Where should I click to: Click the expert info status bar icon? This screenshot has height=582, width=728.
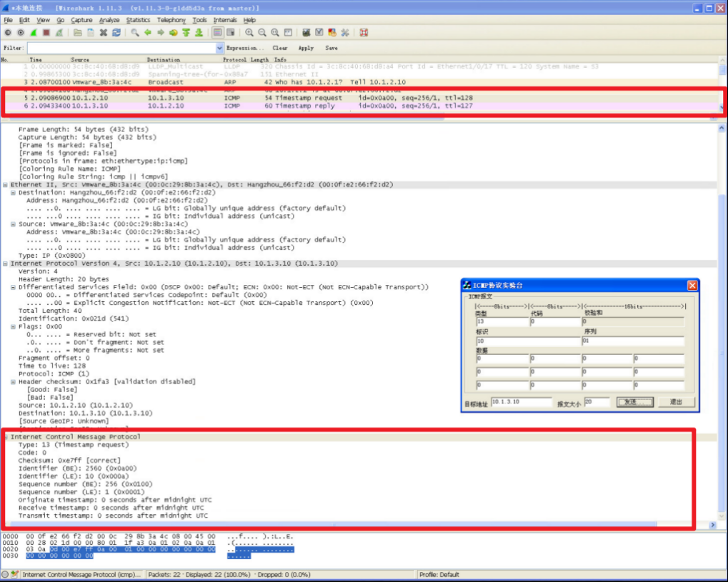pos(5,574)
